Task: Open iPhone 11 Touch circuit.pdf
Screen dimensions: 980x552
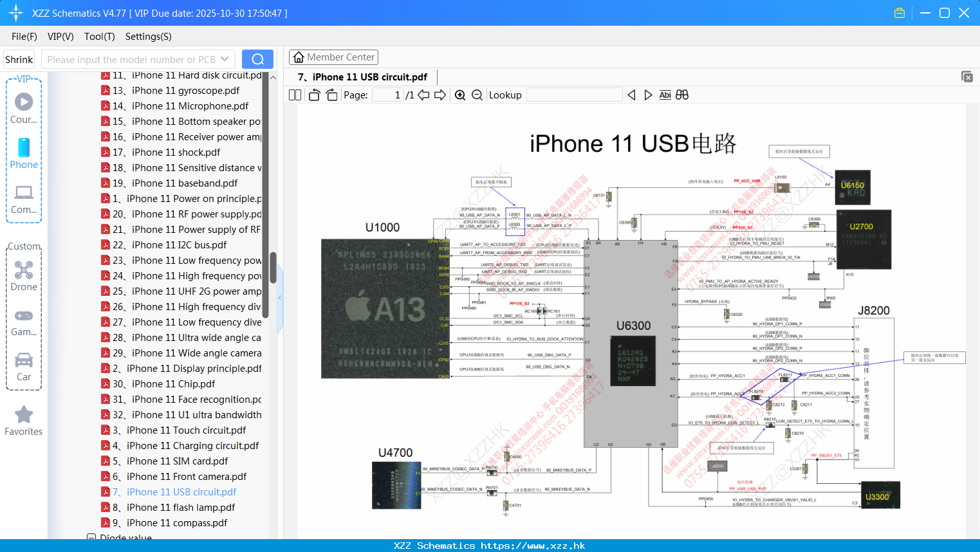Action: pos(174,430)
